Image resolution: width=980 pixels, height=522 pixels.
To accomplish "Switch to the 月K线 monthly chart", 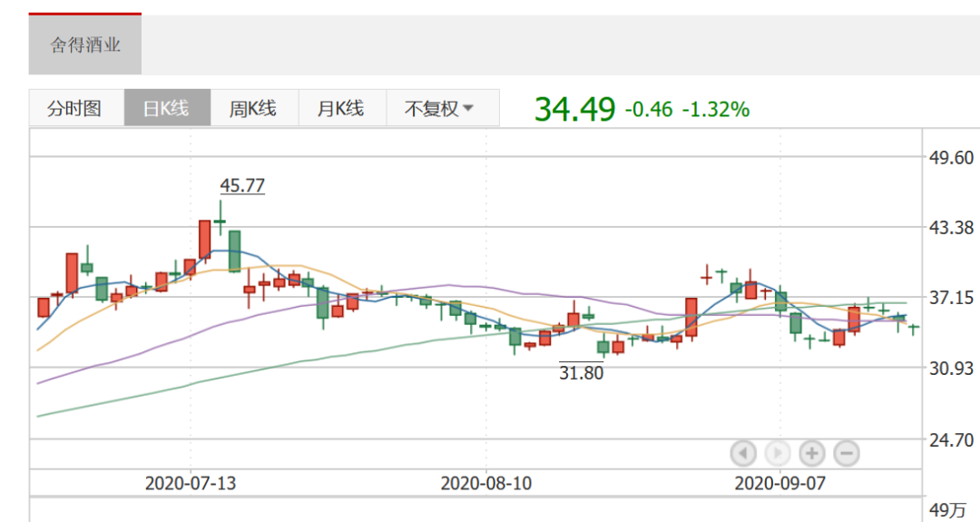I will 342,108.
